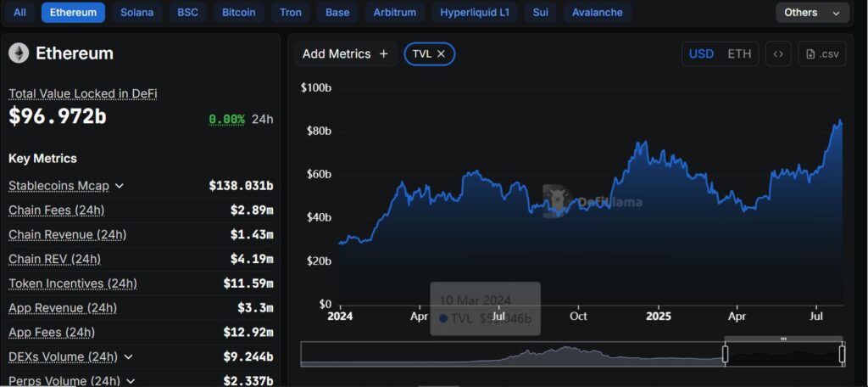Click the right range slider handle
Screen dimensions: 868x387
[x=842, y=354]
